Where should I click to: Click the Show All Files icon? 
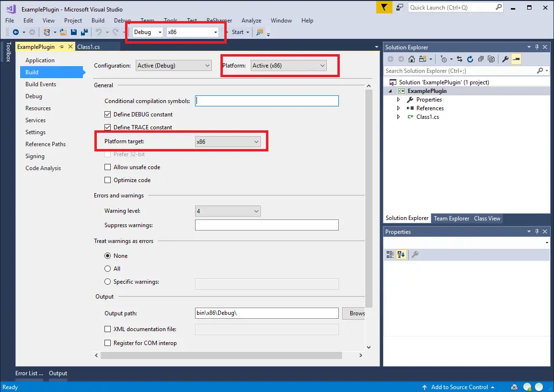pos(491,59)
